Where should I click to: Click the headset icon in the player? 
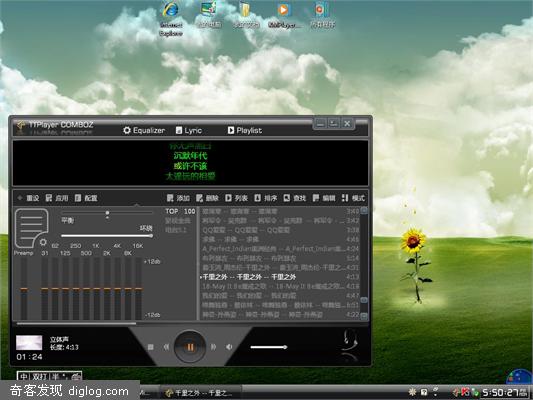coord(349,341)
